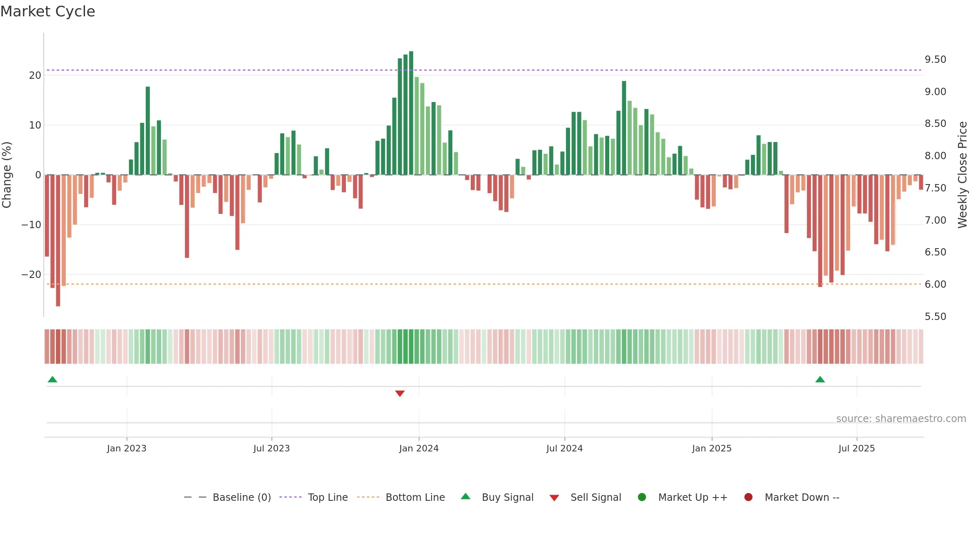Click the Market Cycle chart title
The height and width of the screenshot is (551, 980).
(x=48, y=11)
